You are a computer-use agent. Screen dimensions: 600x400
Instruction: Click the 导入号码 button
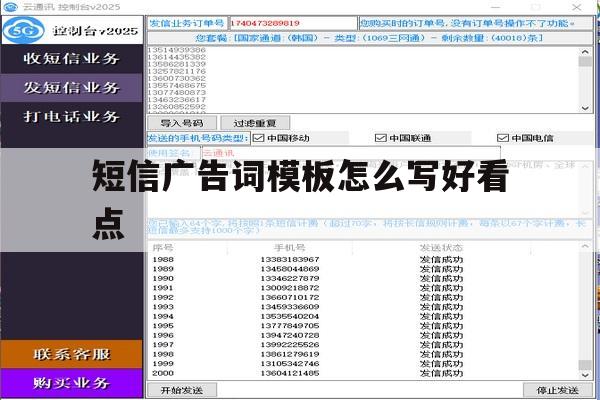tap(182, 123)
